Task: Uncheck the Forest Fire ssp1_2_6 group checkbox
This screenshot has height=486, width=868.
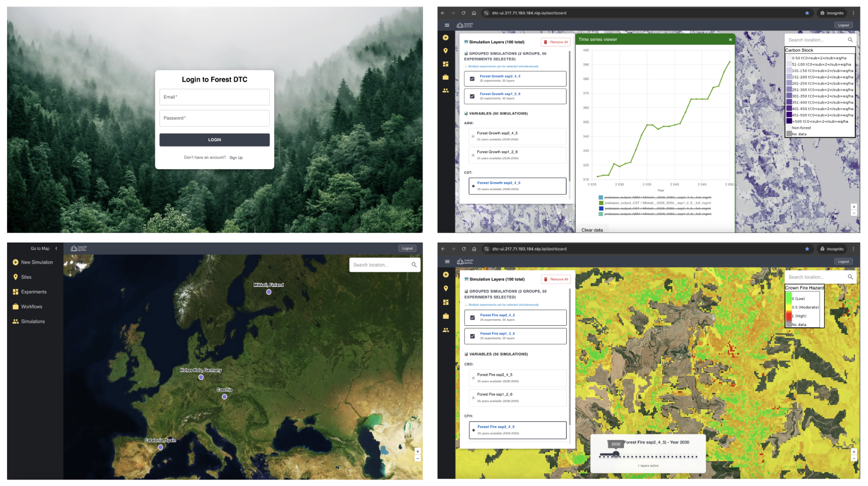Action: click(x=472, y=336)
